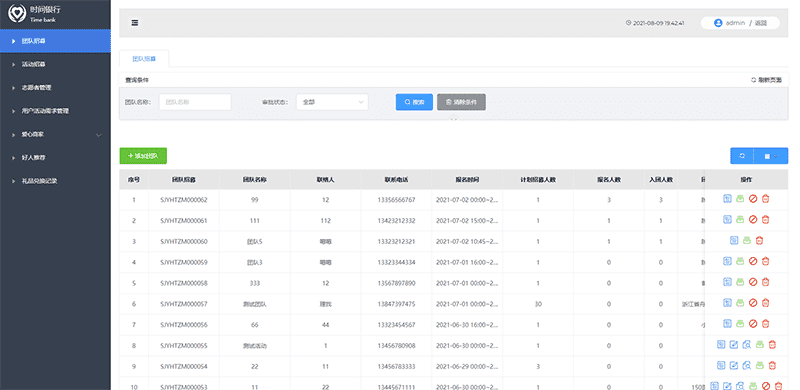Collapse the sidebar with the hamburger icon

[135, 22]
